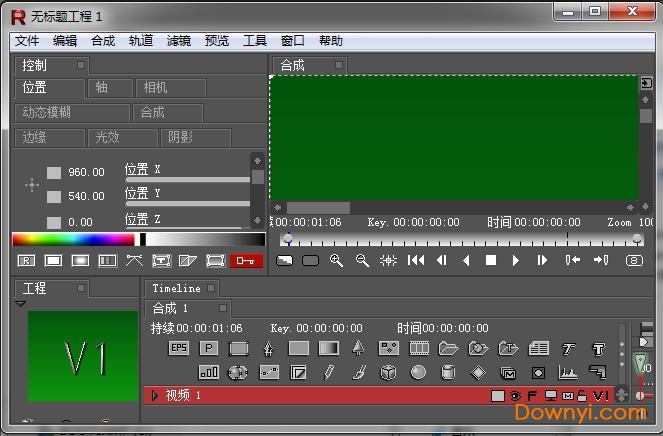This screenshot has width=663, height=436.
Task: Select the sphere object icon
Action: click(418, 372)
